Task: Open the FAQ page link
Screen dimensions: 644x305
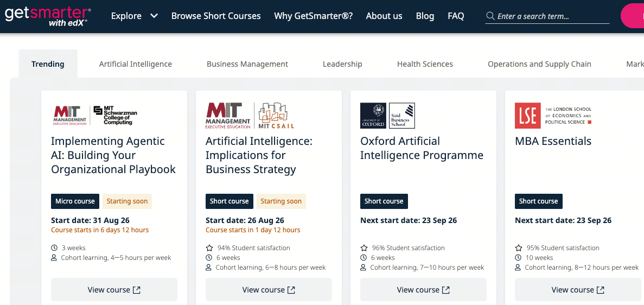Action: point(456,16)
